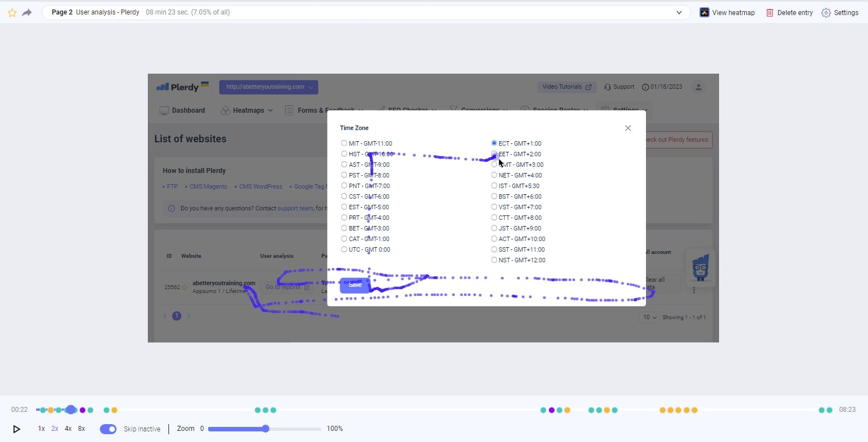Click the Plerdy chatbot mascot

[x=701, y=268]
